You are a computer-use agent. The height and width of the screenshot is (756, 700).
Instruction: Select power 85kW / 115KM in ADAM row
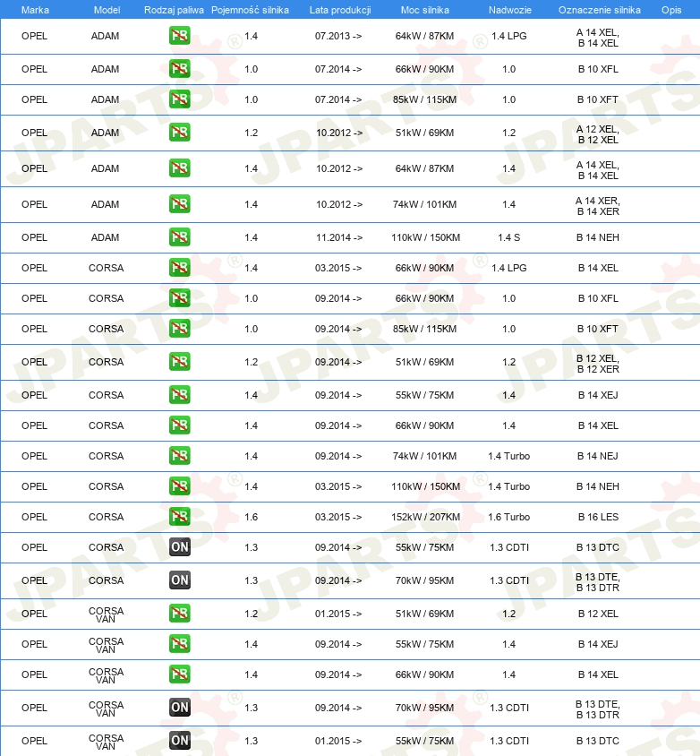coord(424,99)
